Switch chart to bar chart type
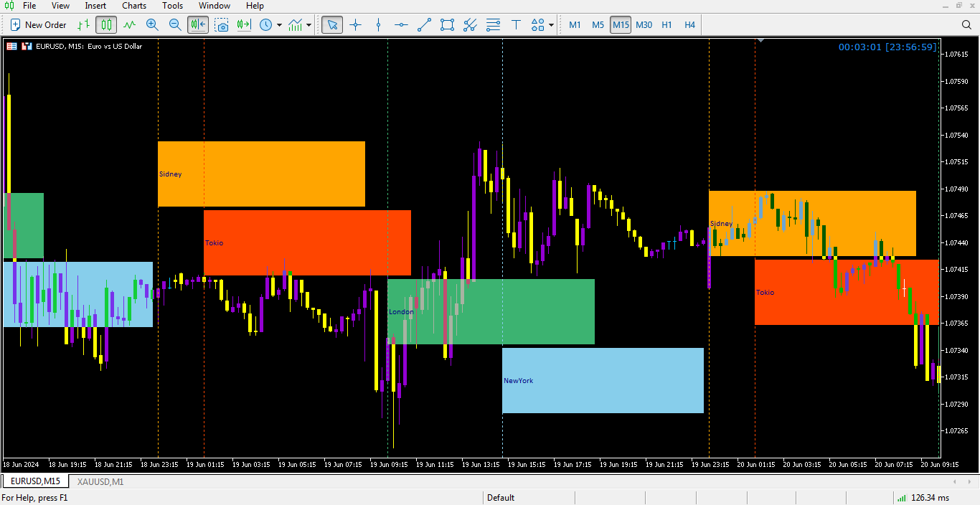The height and width of the screenshot is (505, 980). [83, 24]
